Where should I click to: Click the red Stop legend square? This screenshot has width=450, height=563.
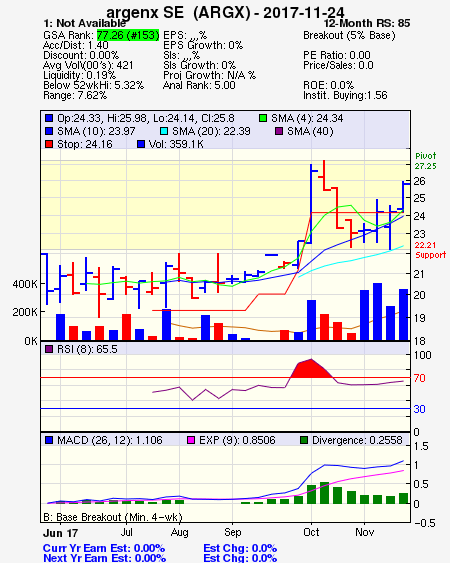49,144
